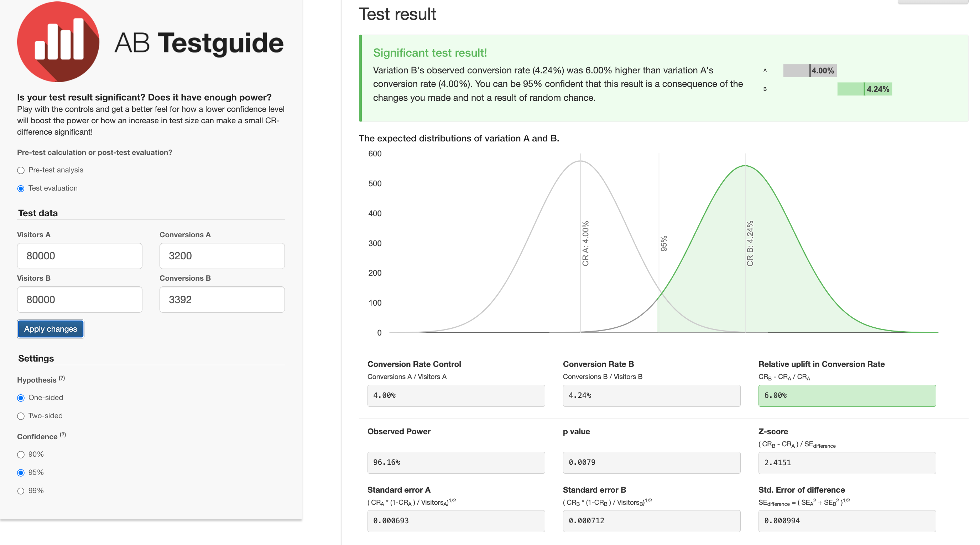
Task: Select the Pre-test analysis option
Action: tap(21, 170)
